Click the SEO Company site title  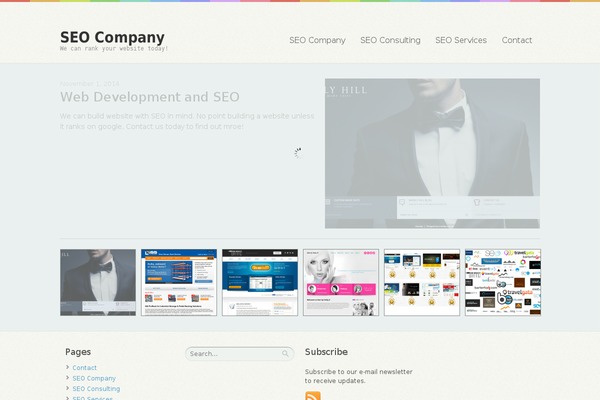(x=112, y=38)
